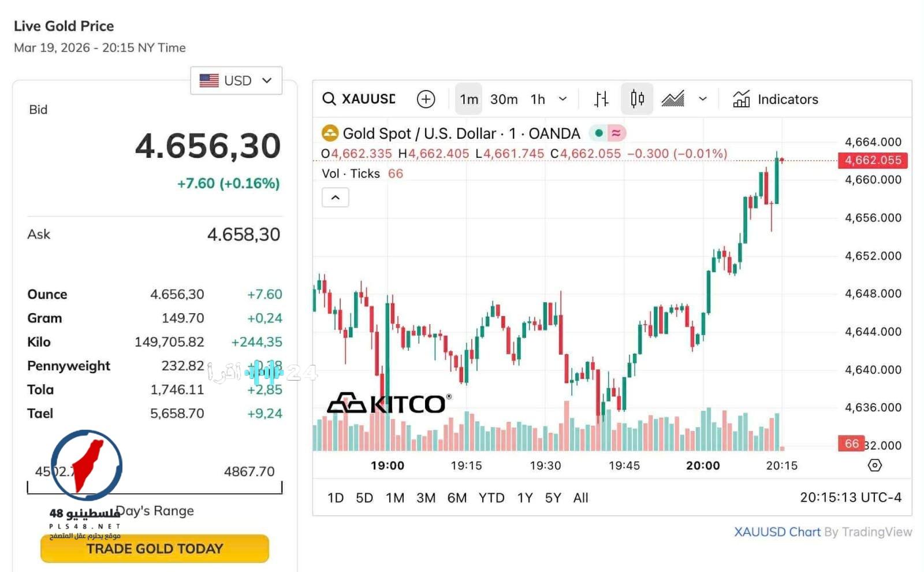
Task: Switch to the 30m timeframe
Action: pos(503,99)
